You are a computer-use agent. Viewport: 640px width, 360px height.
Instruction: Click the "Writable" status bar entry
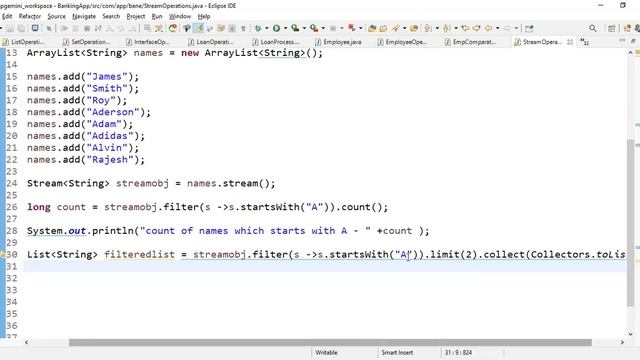[x=326, y=352]
